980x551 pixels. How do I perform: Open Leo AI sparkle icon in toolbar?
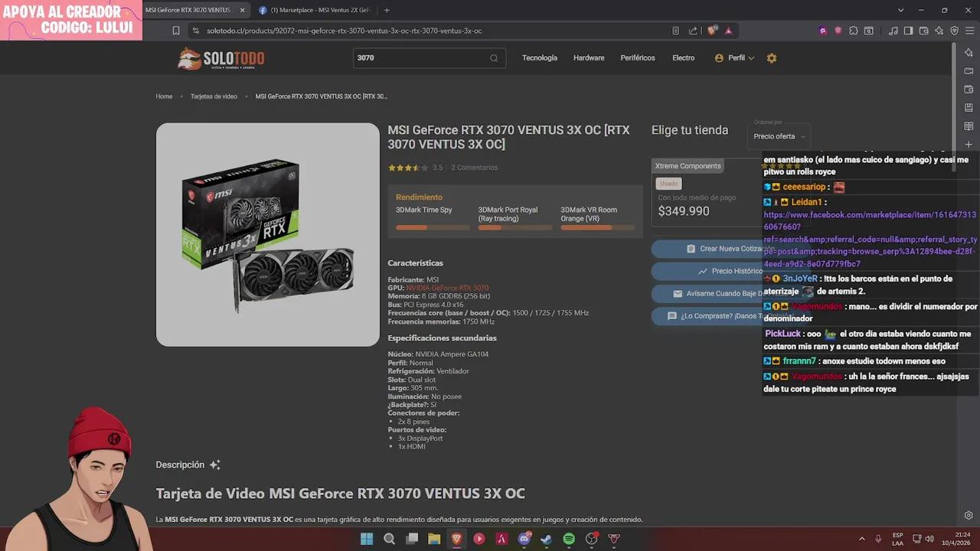(939, 31)
